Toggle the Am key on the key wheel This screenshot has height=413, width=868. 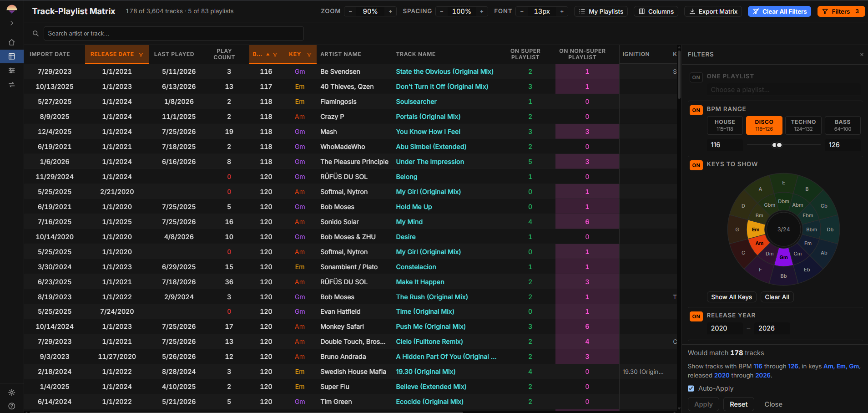(x=759, y=243)
